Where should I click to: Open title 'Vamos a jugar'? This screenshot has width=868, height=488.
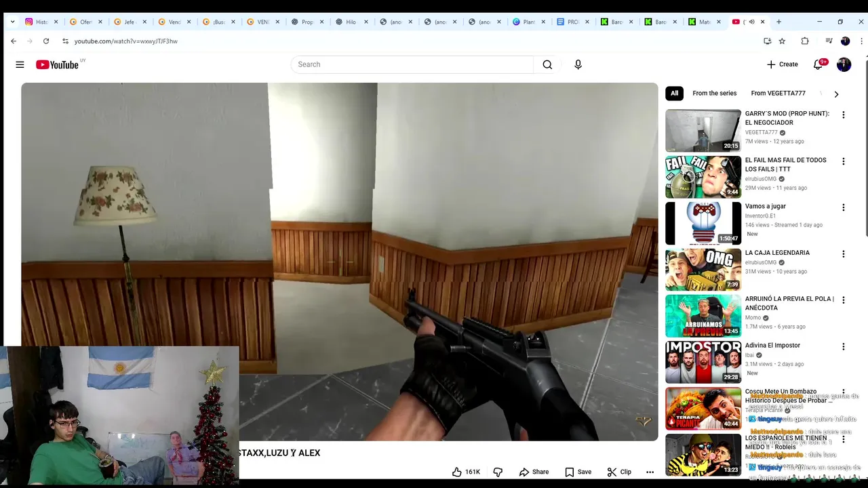pos(766,206)
